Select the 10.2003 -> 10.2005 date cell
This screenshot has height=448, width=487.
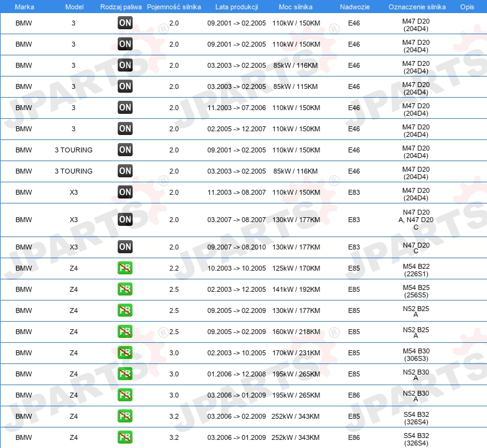tap(237, 268)
